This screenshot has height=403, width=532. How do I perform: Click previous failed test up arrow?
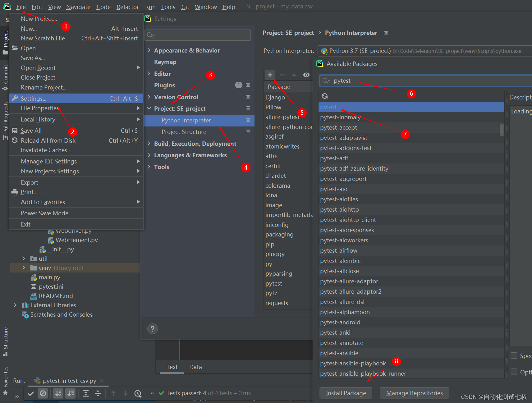click(113, 394)
